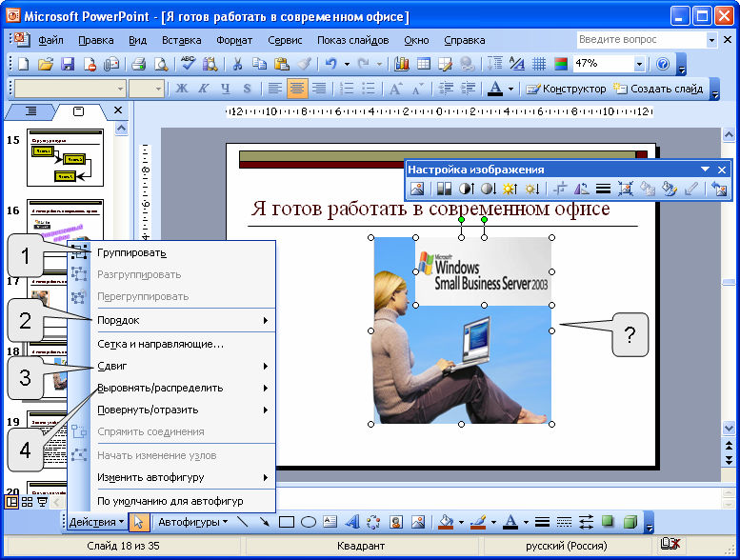Image resolution: width=740 pixels, height=560 pixels.
Task: Run the spelling check (ABC icon)
Action: click(188, 64)
